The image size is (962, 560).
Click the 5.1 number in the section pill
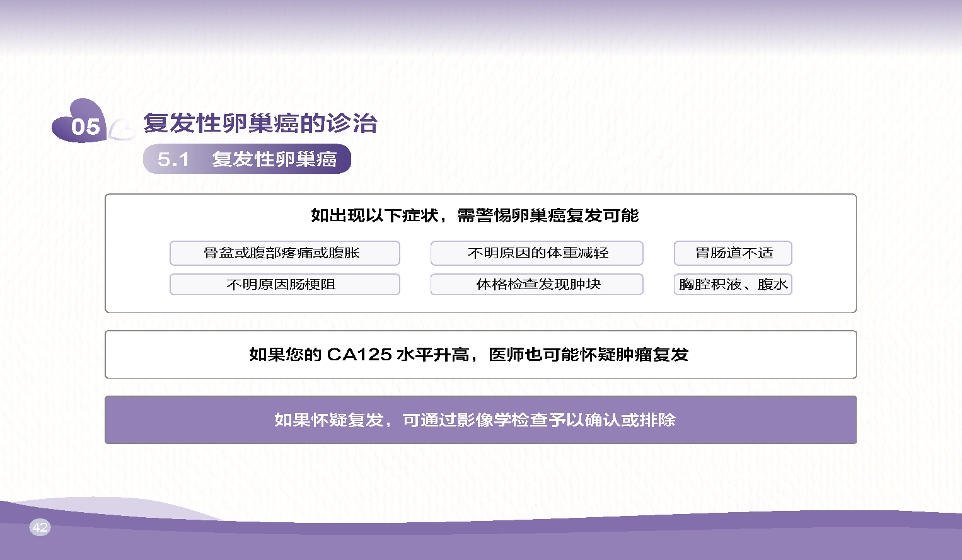click(173, 159)
